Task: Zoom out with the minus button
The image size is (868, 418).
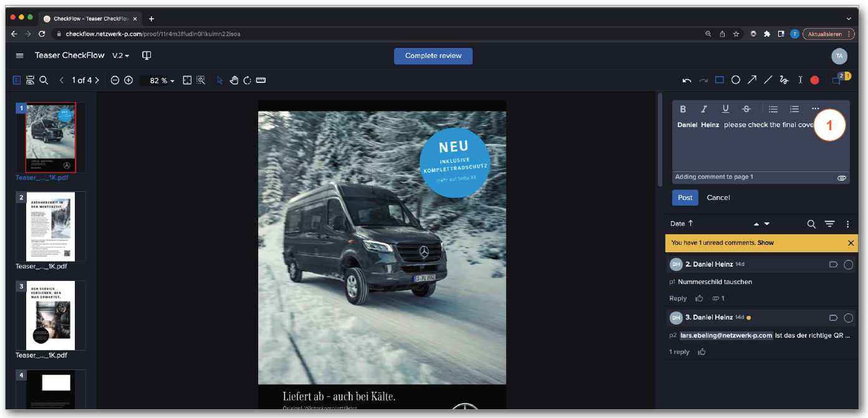Action: click(115, 80)
